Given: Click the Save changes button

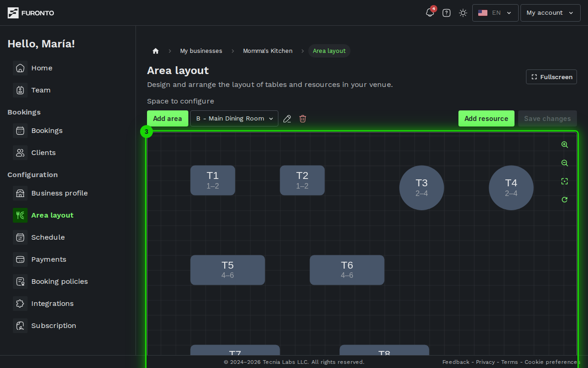Looking at the screenshot, I should coord(548,118).
